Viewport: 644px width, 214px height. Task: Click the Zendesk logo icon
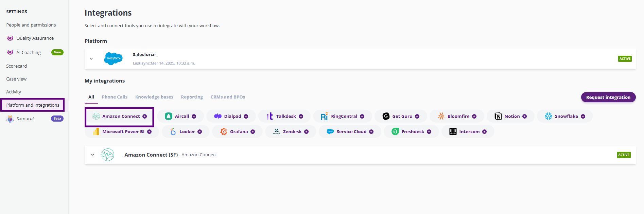click(x=277, y=132)
